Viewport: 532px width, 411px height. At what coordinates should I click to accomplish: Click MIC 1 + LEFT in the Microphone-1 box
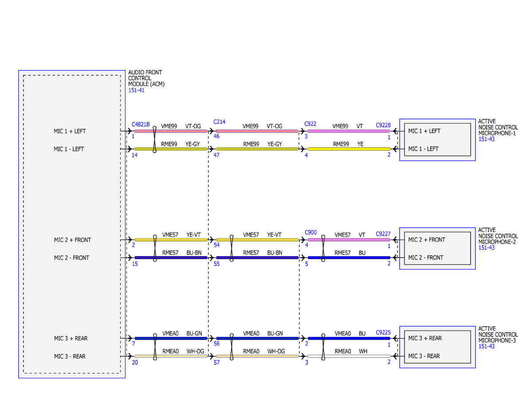tap(424, 131)
